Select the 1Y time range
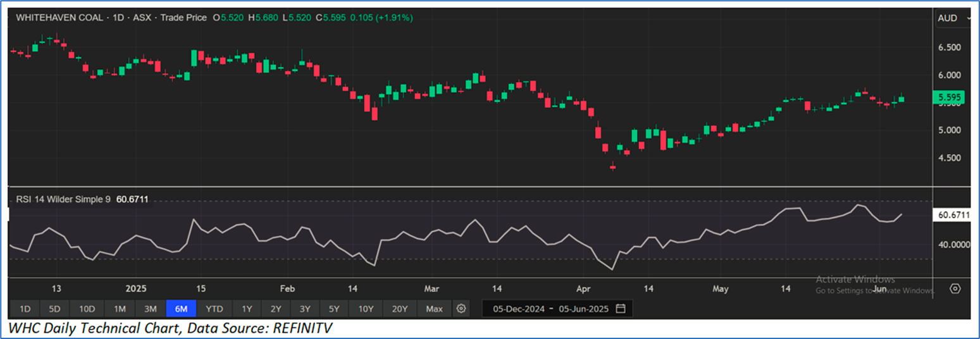Image resolution: width=980 pixels, height=339 pixels. pyautogui.click(x=247, y=309)
